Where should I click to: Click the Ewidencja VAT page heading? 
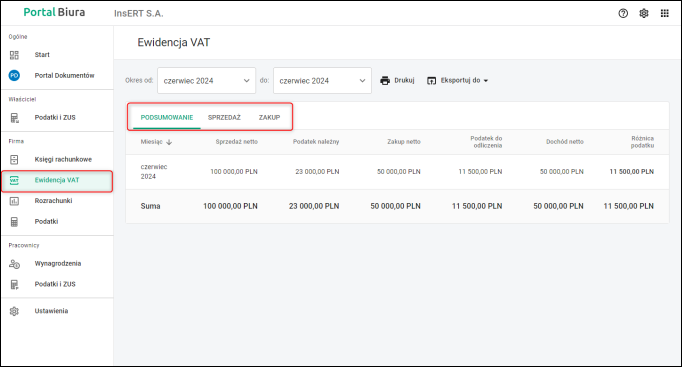coord(174,43)
